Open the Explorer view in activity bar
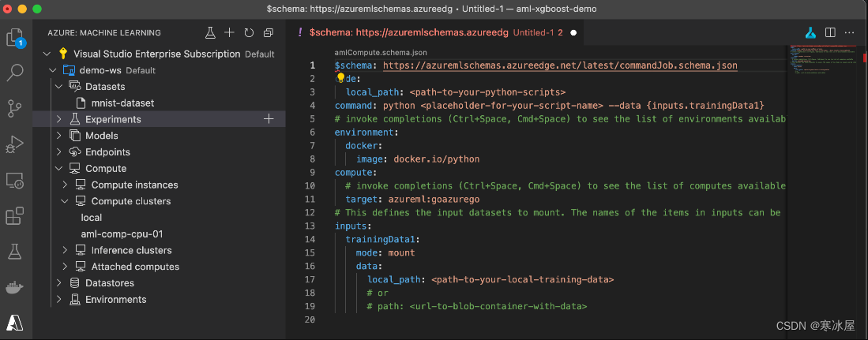 tap(15, 38)
